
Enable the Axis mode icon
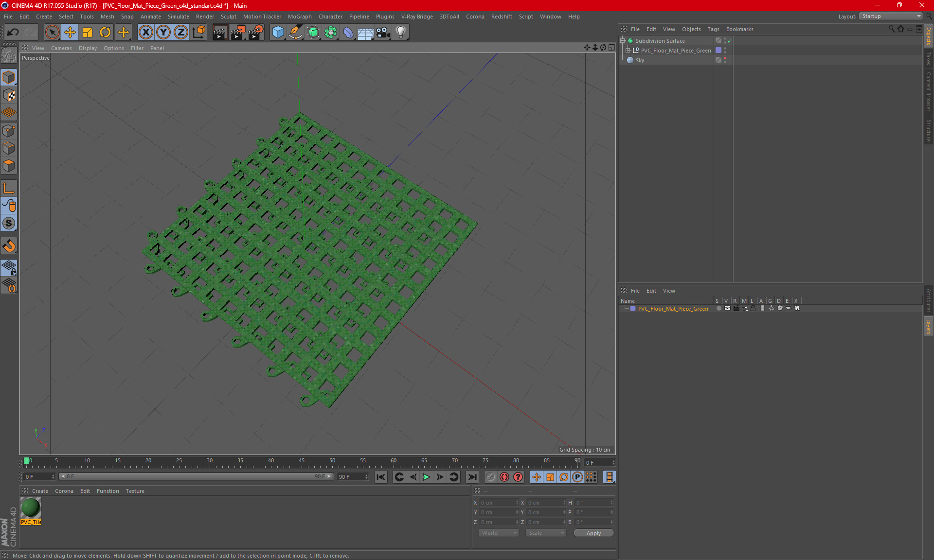(x=9, y=188)
